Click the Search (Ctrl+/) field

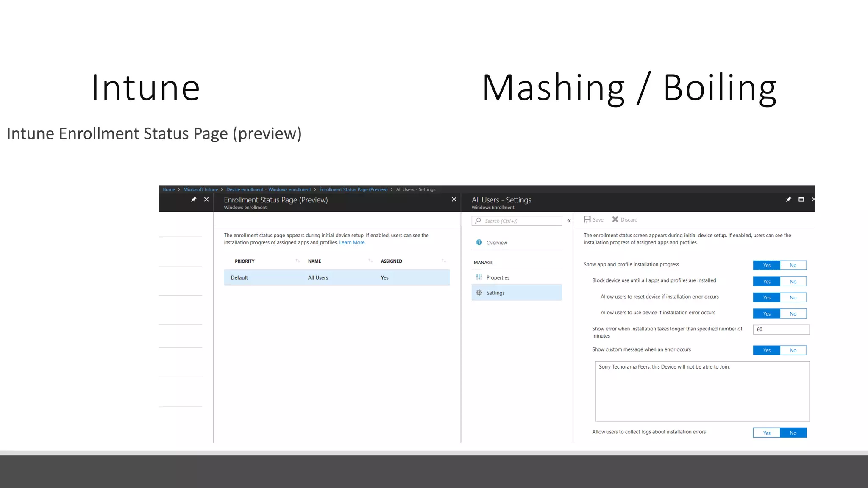[x=517, y=221]
